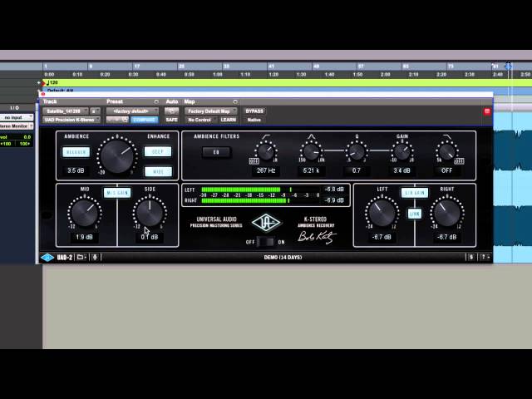Open the Factory Default Map dropdown

(x=210, y=111)
